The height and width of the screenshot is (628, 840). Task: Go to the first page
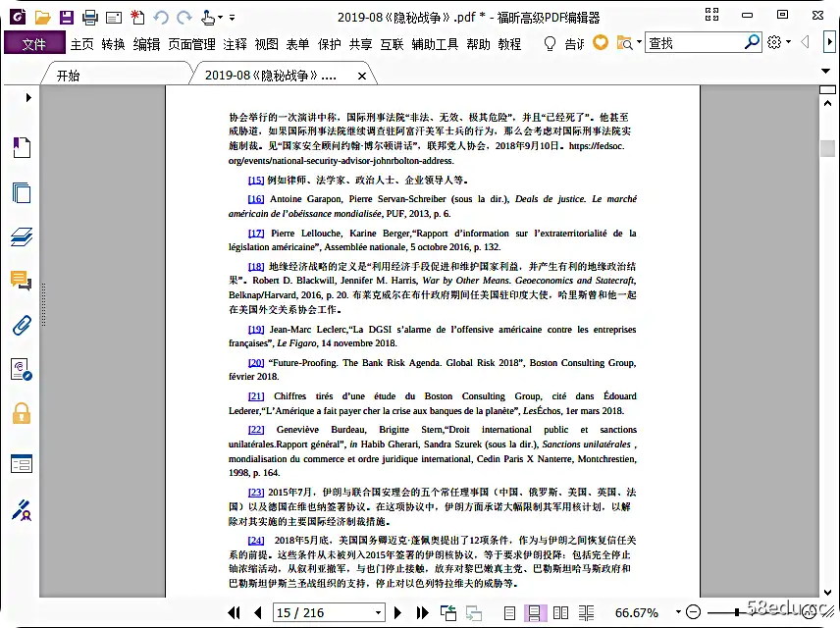click(234, 612)
